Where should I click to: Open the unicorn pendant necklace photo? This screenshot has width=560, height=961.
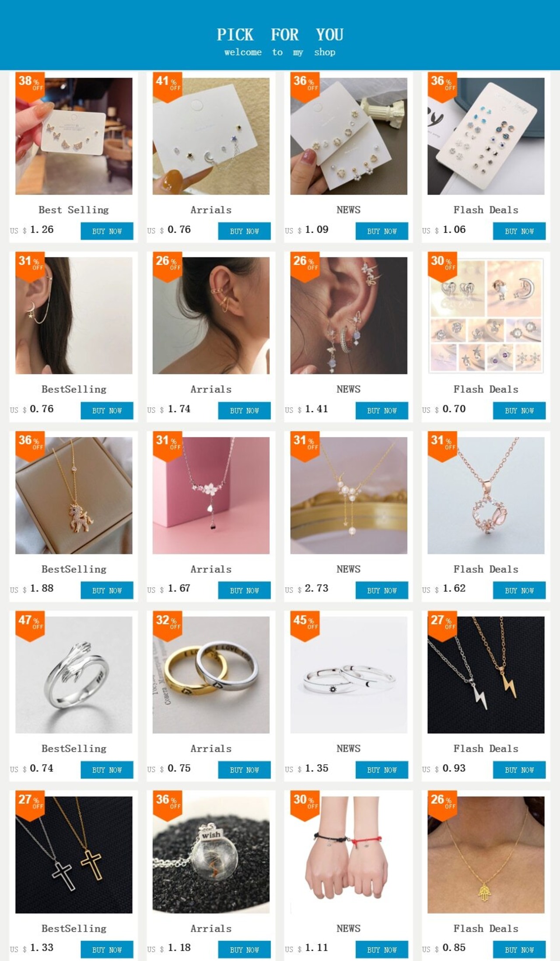click(74, 495)
